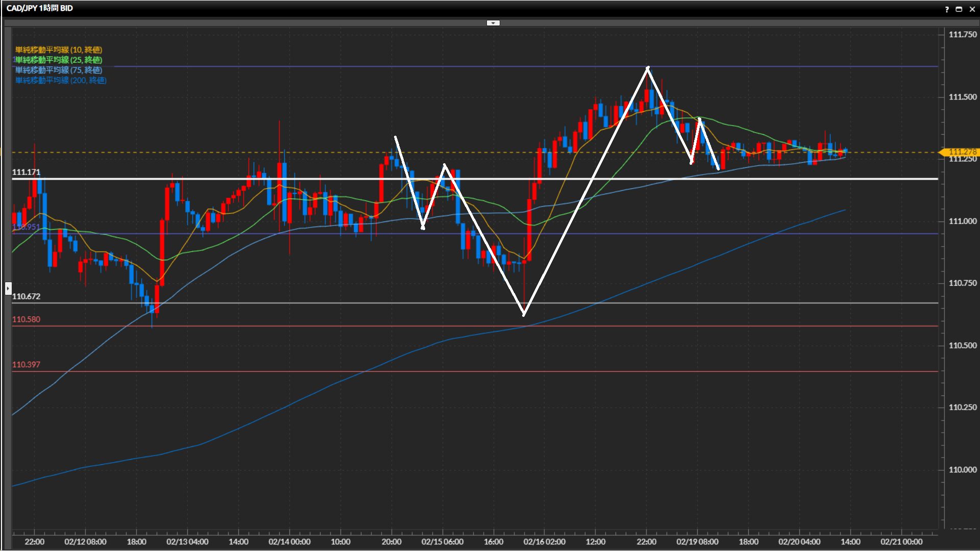Expand the left side panel arrow
980x551 pixels.
coord(8,289)
